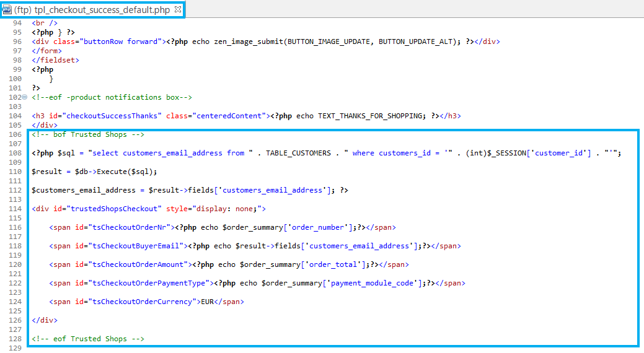Click 'trustedShopsCheckout' div id text
Viewport: 644px width, 353px height.
click(x=114, y=209)
